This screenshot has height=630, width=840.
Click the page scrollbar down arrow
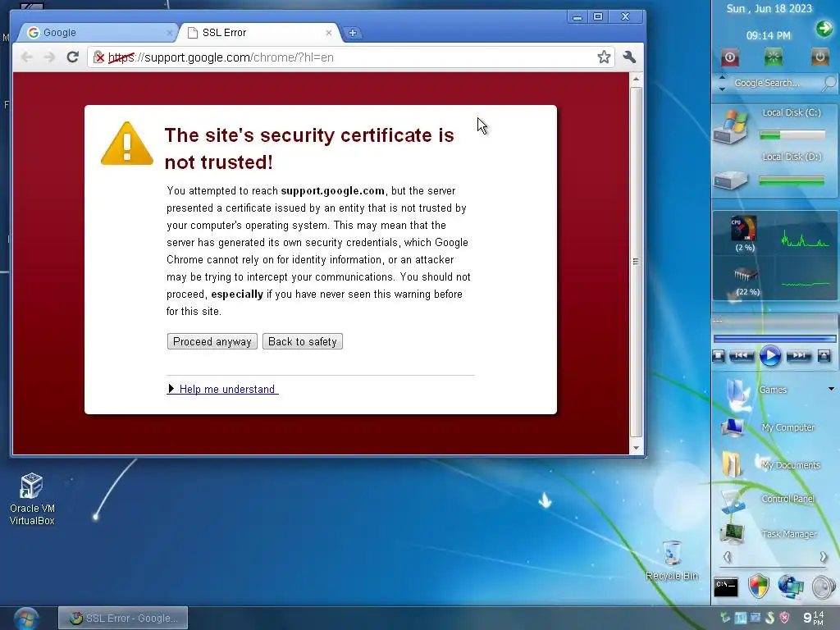(636, 448)
